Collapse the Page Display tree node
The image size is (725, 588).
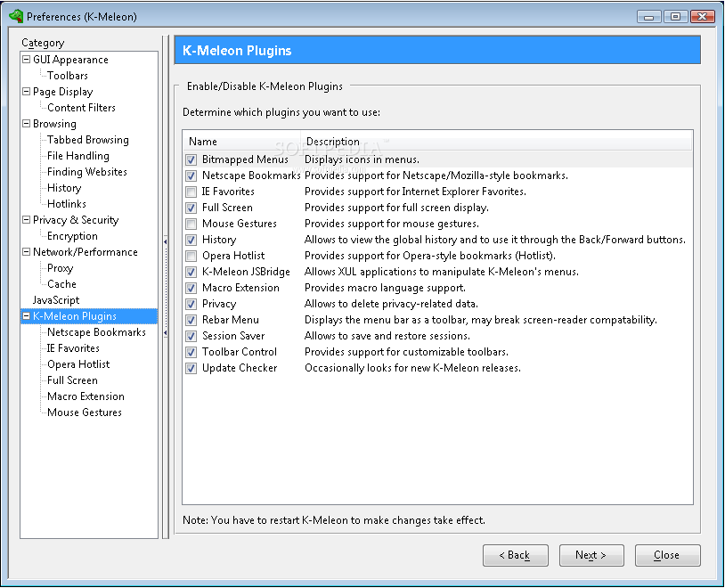click(x=27, y=91)
